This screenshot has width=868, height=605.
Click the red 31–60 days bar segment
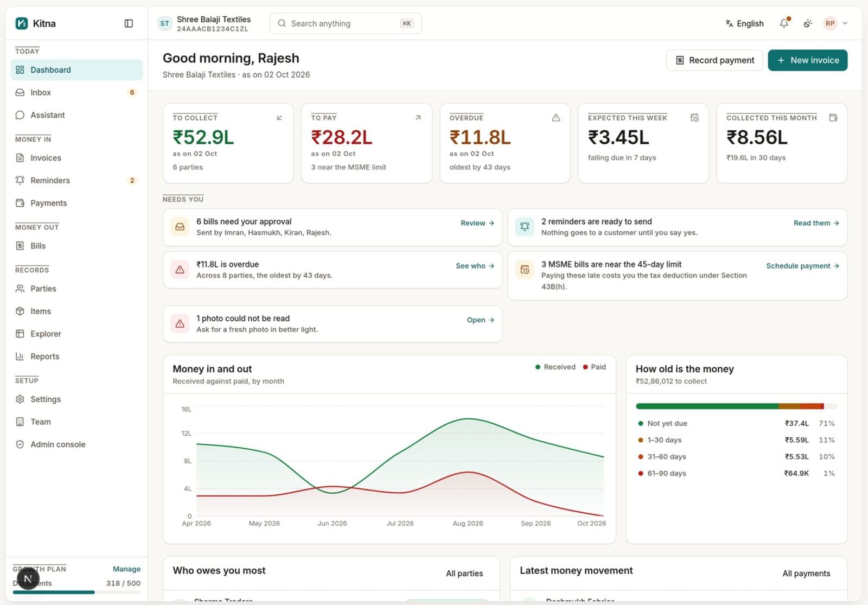tap(812, 406)
